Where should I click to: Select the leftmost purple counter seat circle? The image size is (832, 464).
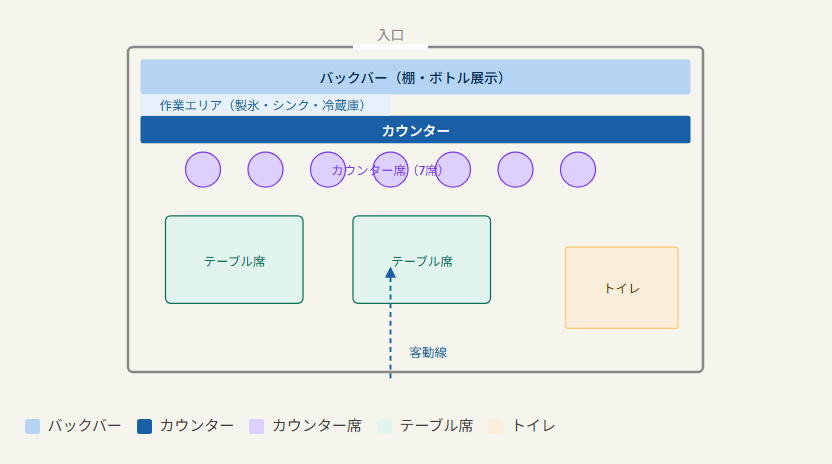coord(203,169)
